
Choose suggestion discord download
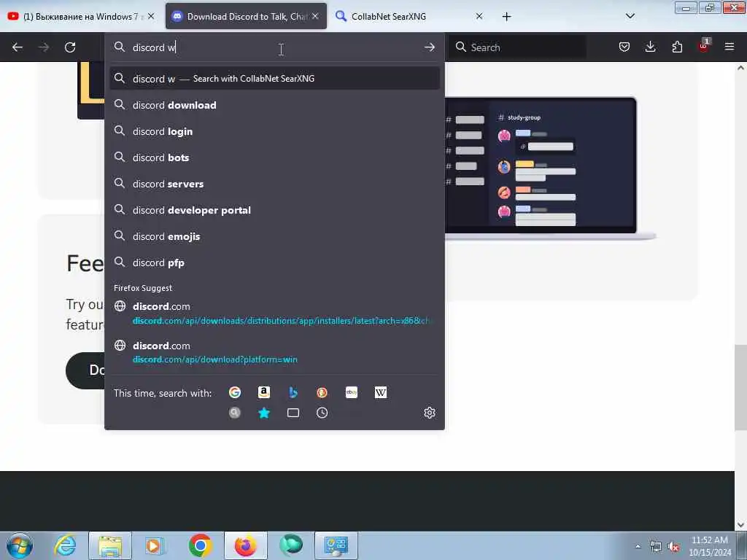point(274,105)
